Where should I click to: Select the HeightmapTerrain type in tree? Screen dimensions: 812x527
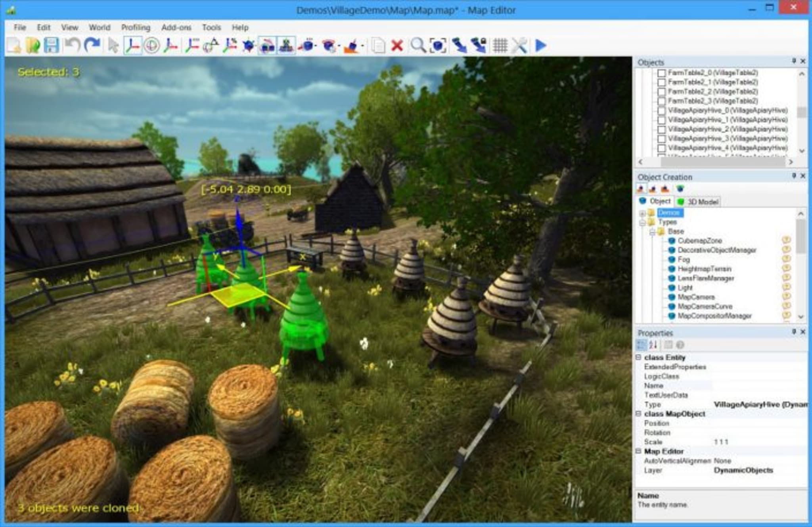coord(704,269)
